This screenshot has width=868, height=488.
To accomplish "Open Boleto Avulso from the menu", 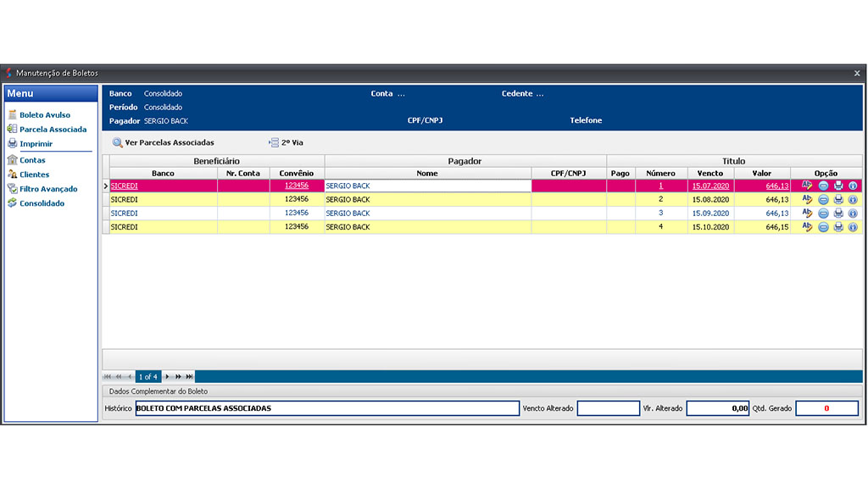I will click(39, 114).
